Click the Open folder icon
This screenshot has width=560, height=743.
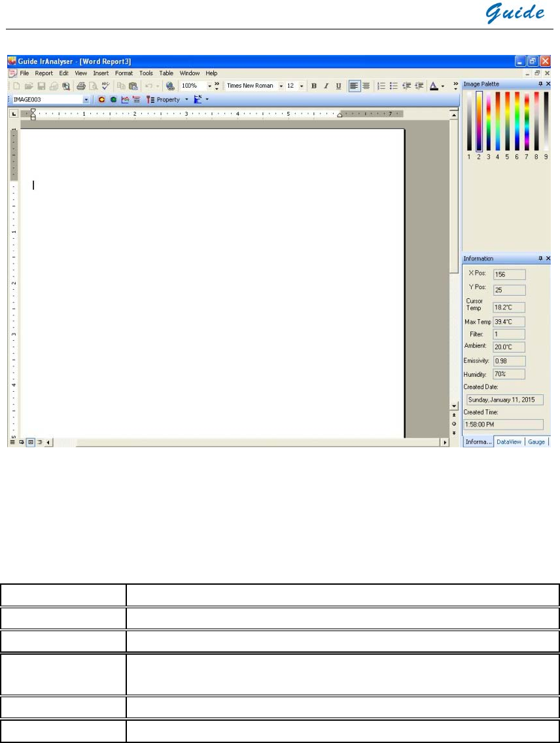pos(29,86)
